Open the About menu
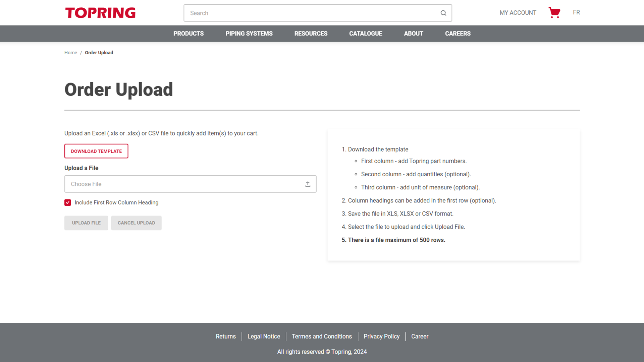 point(413,34)
